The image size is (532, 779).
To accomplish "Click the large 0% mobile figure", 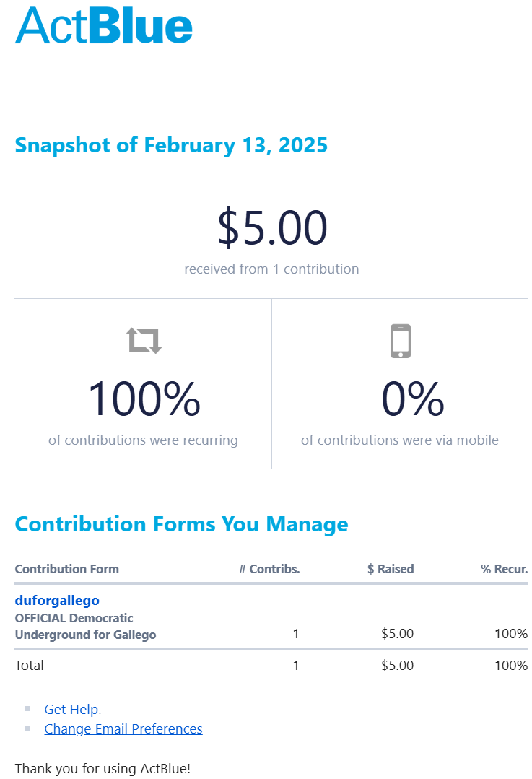I will pyautogui.click(x=413, y=399).
